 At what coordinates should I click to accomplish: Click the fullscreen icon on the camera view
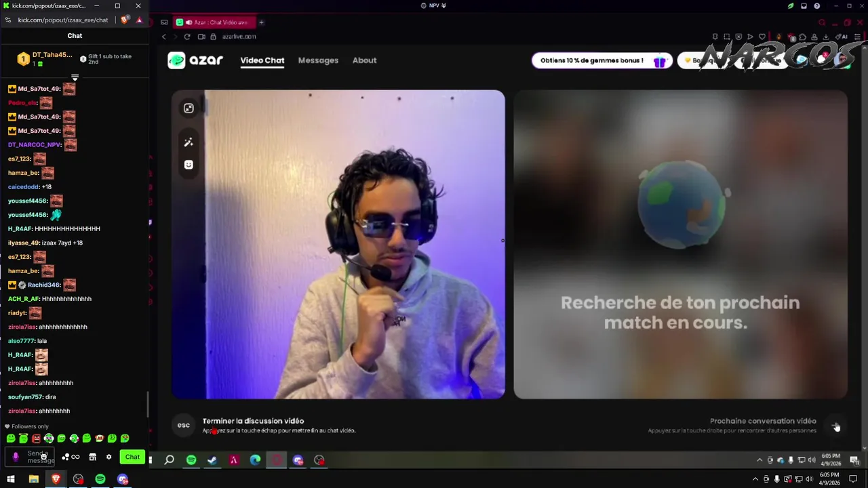click(189, 108)
